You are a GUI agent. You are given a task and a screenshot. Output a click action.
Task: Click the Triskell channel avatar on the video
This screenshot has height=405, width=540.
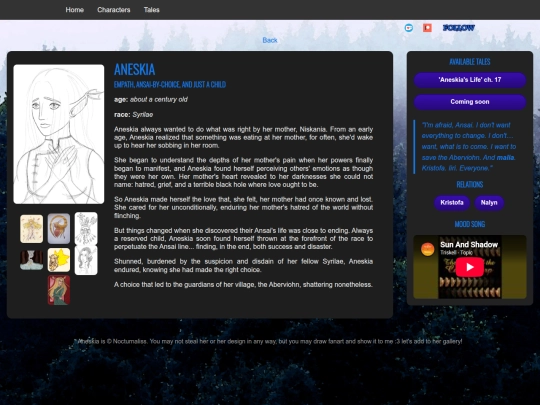(427, 249)
